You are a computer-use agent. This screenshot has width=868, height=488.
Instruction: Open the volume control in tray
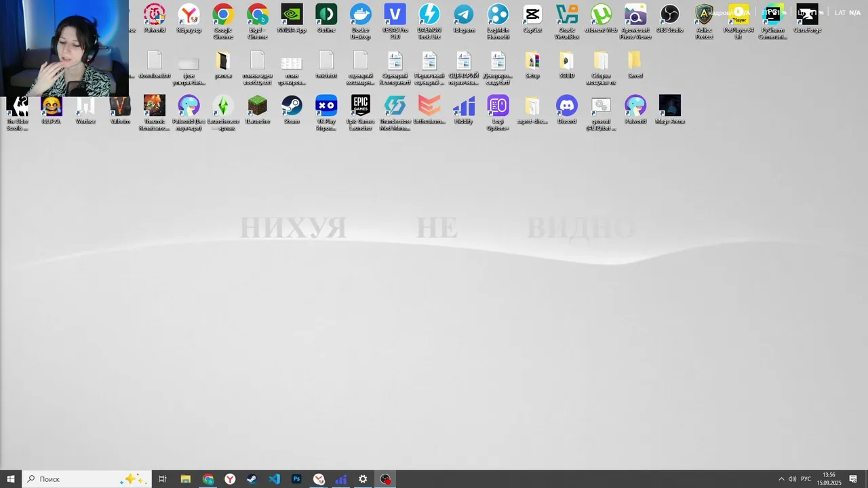(x=792, y=479)
